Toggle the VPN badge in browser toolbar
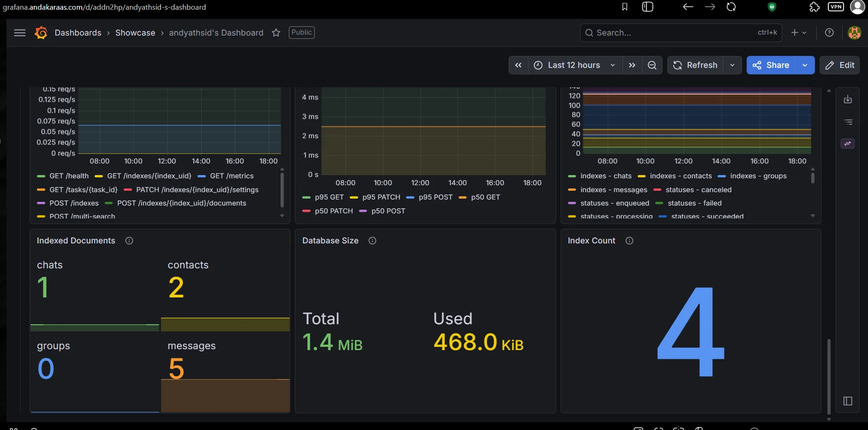The height and width of the screenshot is (430, 868). pos(836,6)
